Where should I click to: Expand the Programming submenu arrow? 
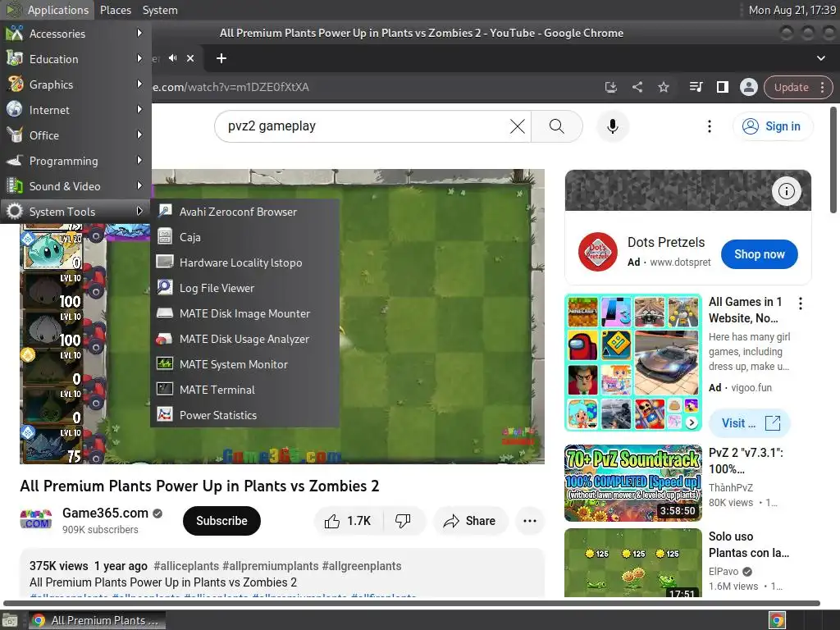tap(139, 160)
